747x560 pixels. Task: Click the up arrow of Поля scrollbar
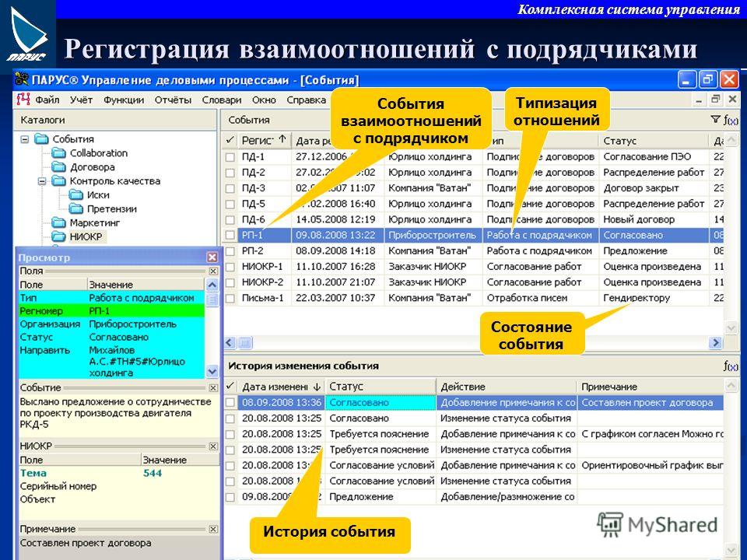[x=212, y=285]
